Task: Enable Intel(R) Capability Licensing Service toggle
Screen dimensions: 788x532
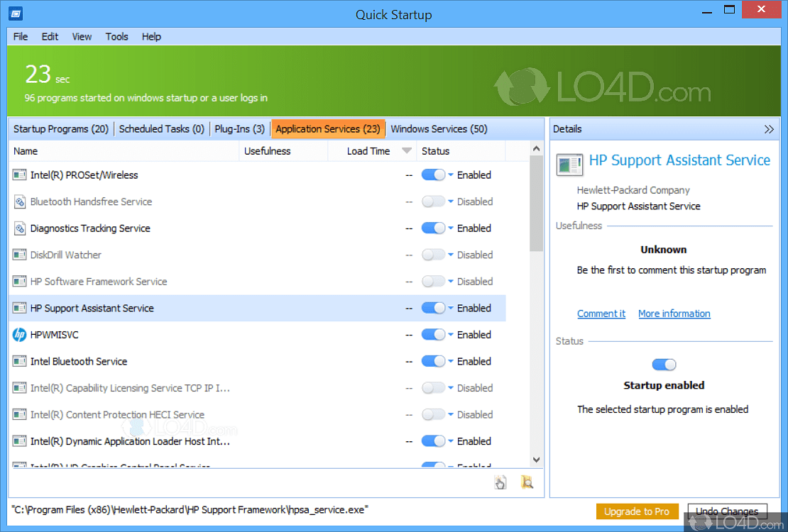Action: coord(433,388)
